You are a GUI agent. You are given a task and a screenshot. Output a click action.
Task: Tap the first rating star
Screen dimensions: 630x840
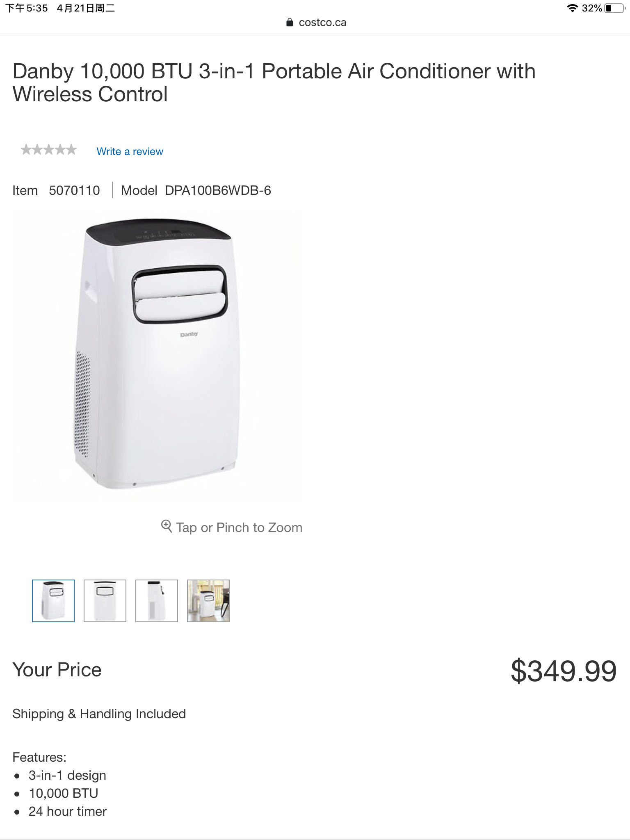coord(26,150)
